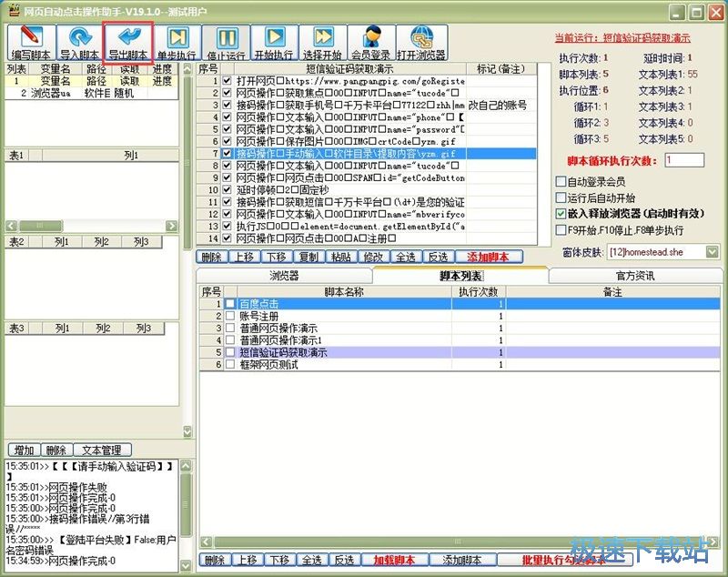Open the 窗体皮肤 skin dropdown
Viewport: 728px width, 577px height.
[713, 252]
